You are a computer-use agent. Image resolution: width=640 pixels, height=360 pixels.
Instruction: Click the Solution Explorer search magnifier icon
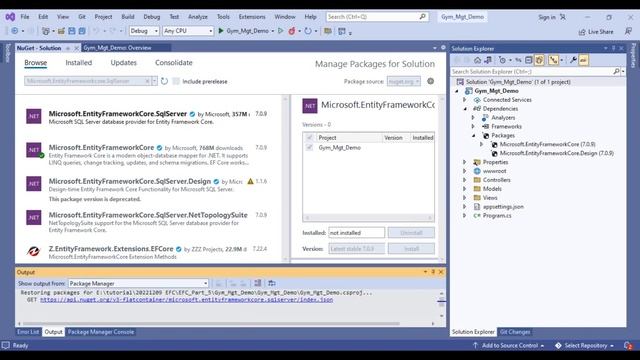[x=616, y=71]
